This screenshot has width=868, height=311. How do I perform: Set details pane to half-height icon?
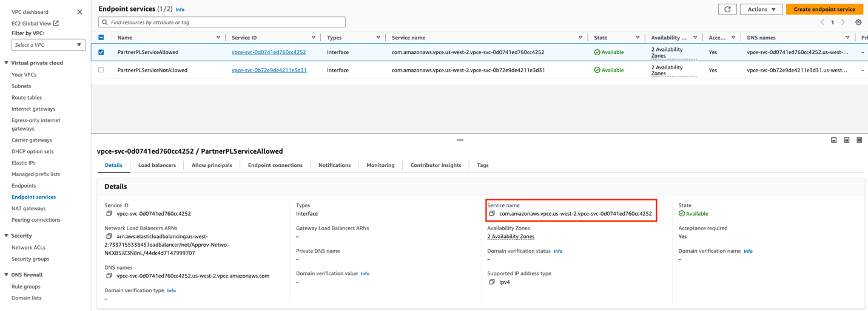click(846, 140)
